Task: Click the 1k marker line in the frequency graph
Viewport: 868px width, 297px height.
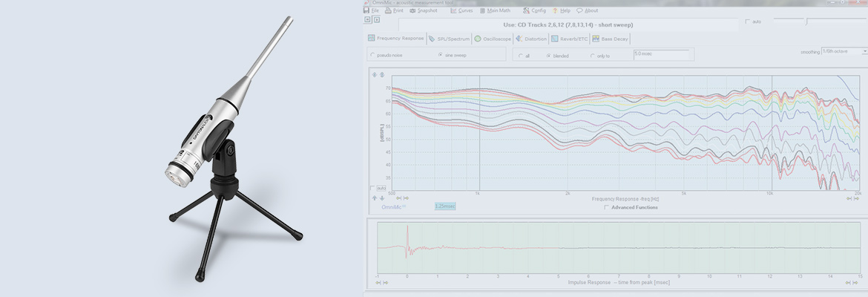Action: (479, 133)
